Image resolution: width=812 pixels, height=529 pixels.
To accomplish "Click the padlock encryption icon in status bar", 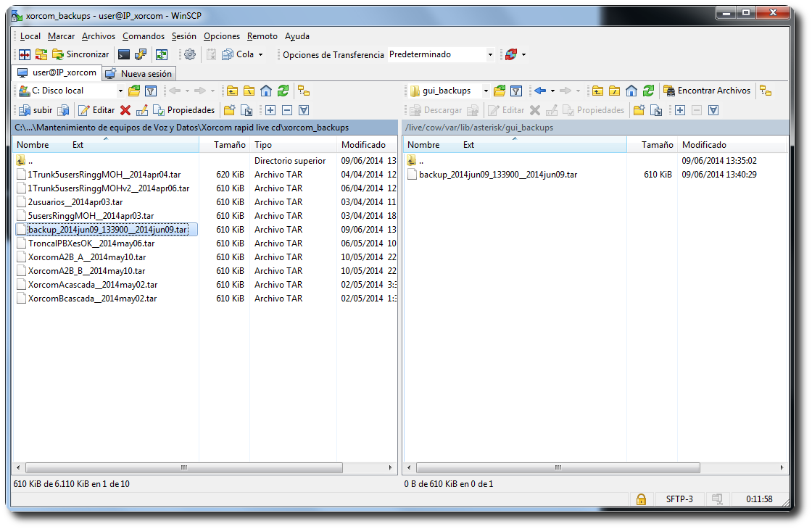I will tap(641, 499).
